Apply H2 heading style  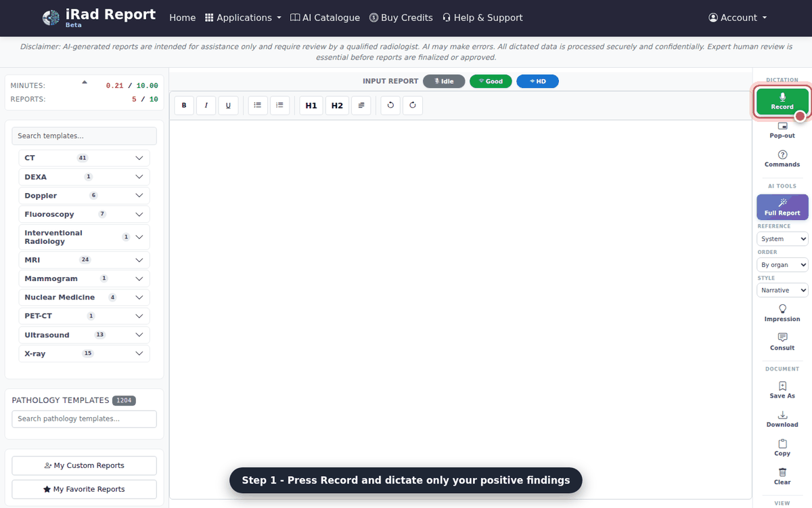[337, 105]
